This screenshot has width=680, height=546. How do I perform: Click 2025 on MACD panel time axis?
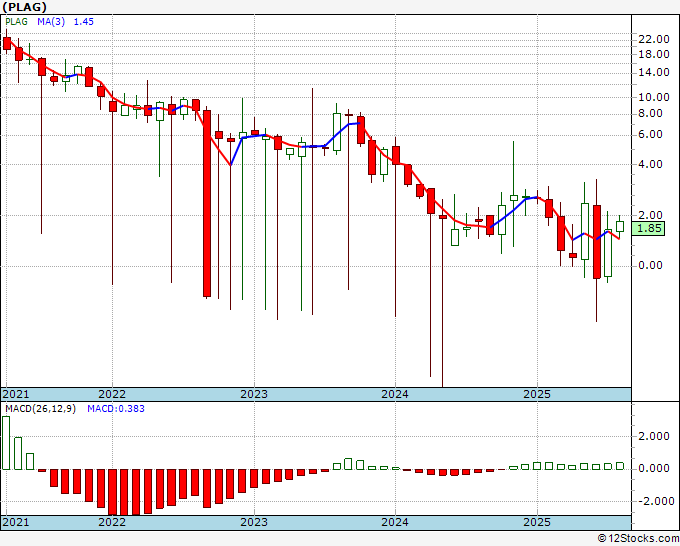point(537,522)
